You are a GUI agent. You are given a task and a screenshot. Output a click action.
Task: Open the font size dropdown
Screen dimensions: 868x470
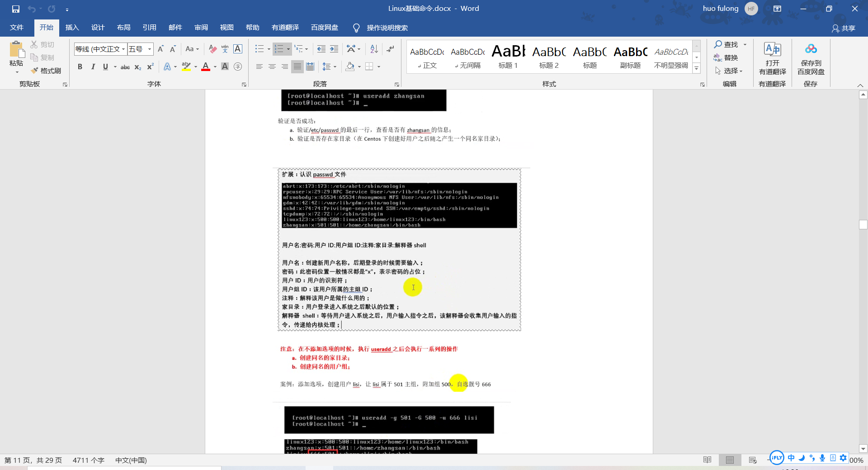click(x=150, y=49)
